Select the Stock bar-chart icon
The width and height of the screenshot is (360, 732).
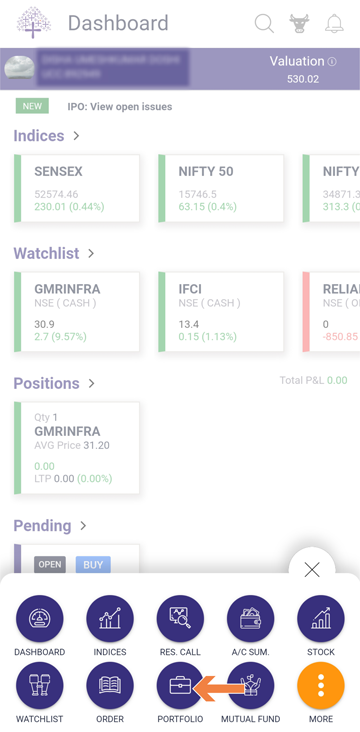(321, 619)
